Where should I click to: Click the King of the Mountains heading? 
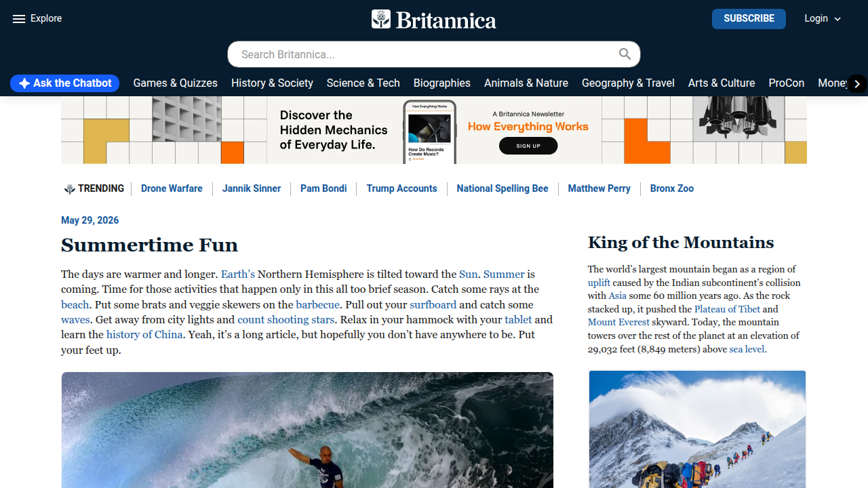681,243
